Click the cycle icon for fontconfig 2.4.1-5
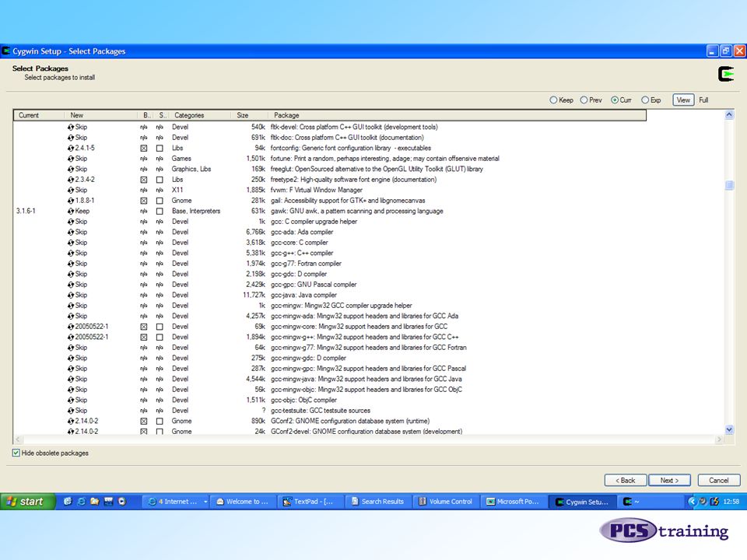Image resolution: width=747 pixels, height=560 pixels. click(71, 148)
